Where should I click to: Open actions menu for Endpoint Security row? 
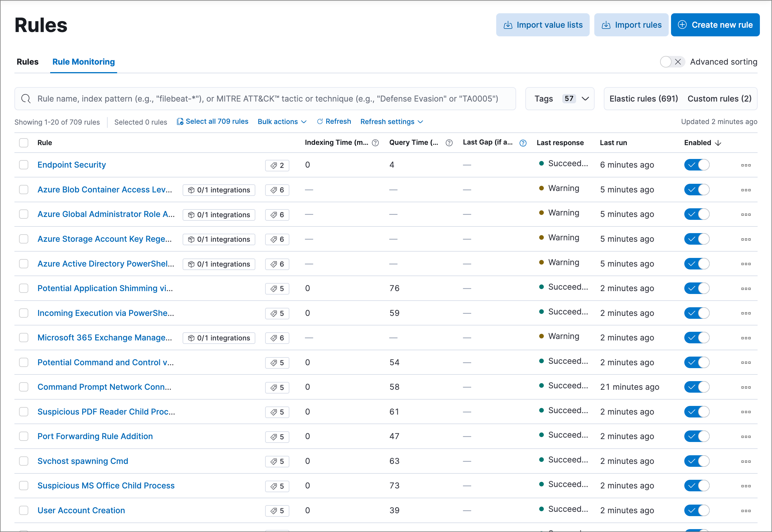[x=746, y=165]
